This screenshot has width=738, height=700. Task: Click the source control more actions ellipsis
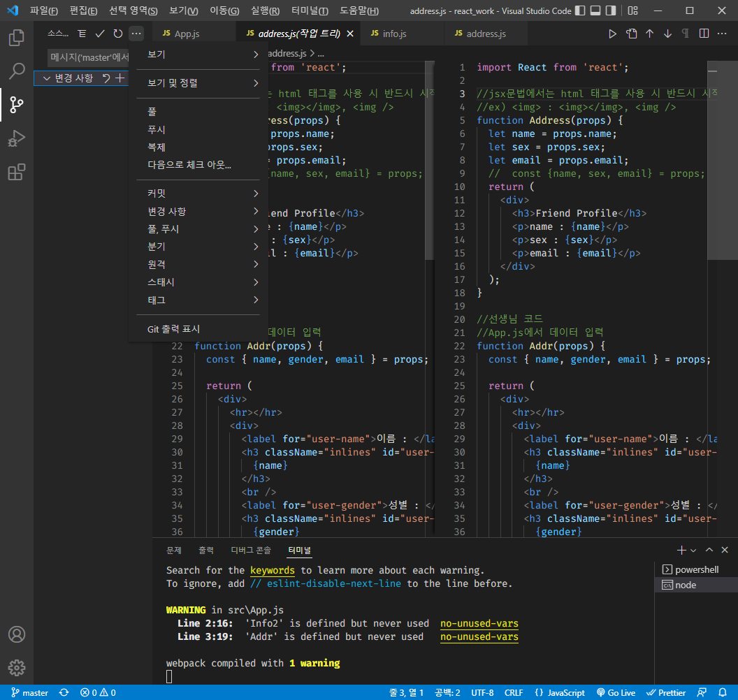coord(136,34)
